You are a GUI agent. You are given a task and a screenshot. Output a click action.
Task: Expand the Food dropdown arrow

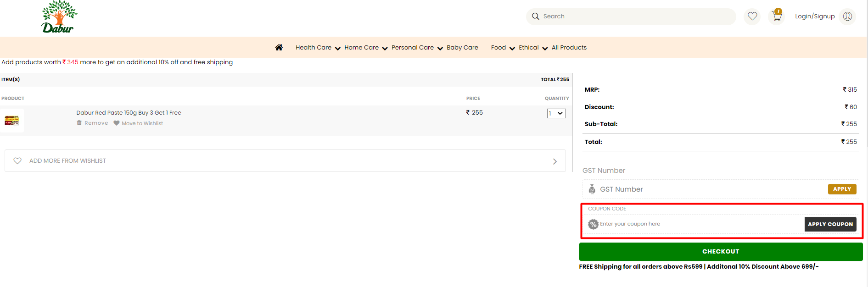pos(512,49)
